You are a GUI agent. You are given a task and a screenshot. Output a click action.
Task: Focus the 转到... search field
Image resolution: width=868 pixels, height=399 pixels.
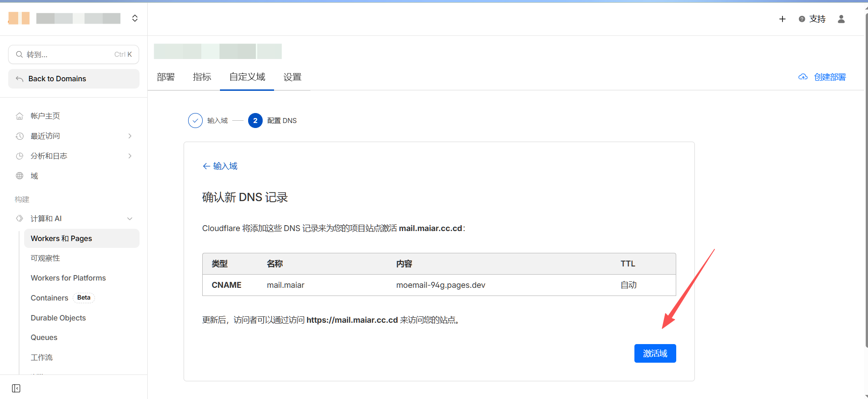pos(74,54)
